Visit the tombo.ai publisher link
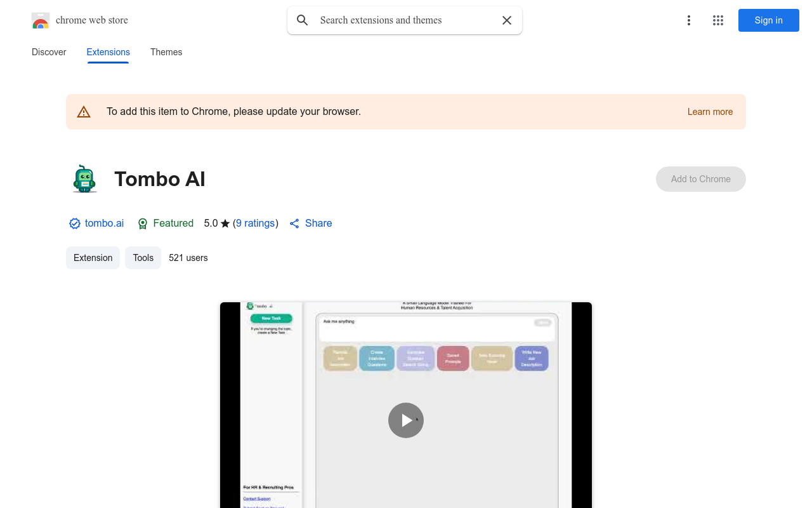 pos(104,224)
